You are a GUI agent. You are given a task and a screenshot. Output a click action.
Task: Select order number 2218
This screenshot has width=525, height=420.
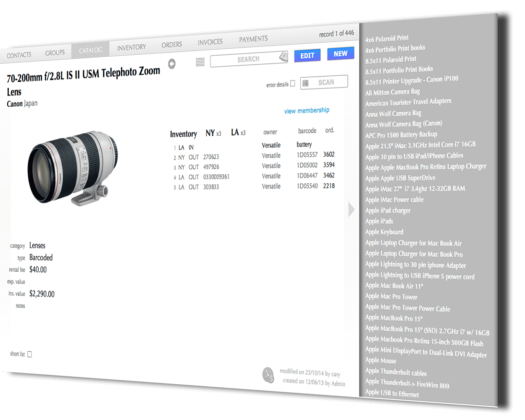pos(329,186)
